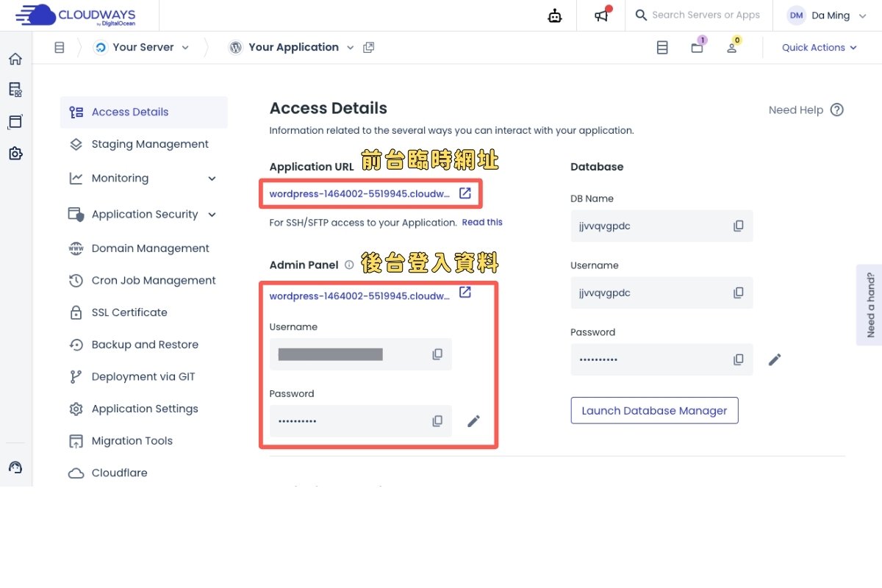
Task: Expand the Monitoring submenu
Action: coord(212,179)
